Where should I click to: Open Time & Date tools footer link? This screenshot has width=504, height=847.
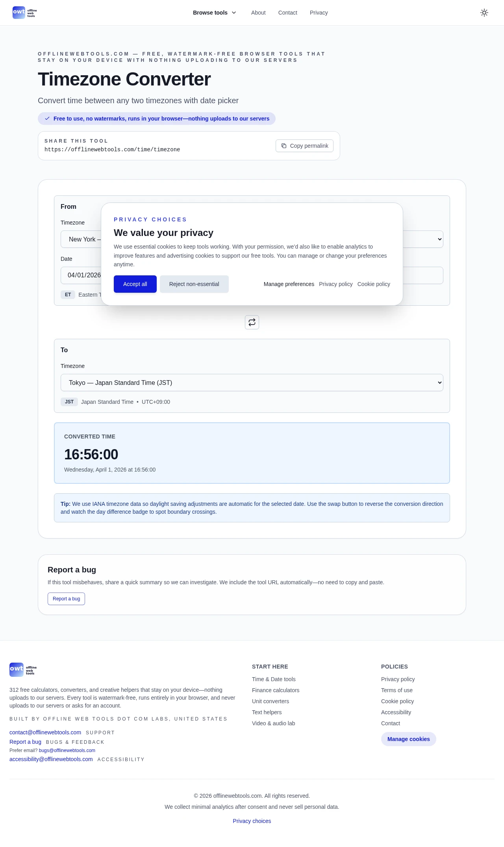274,679
